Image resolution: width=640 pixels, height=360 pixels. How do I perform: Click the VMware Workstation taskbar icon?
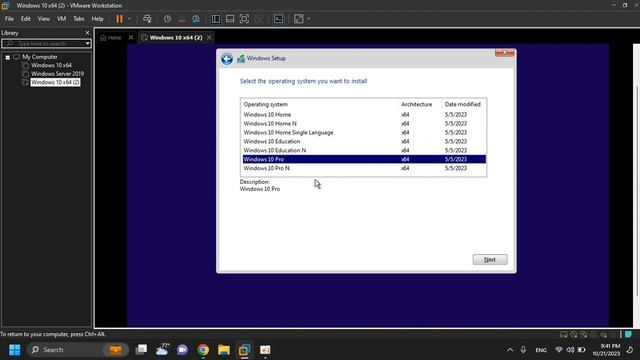pos(244,350)
